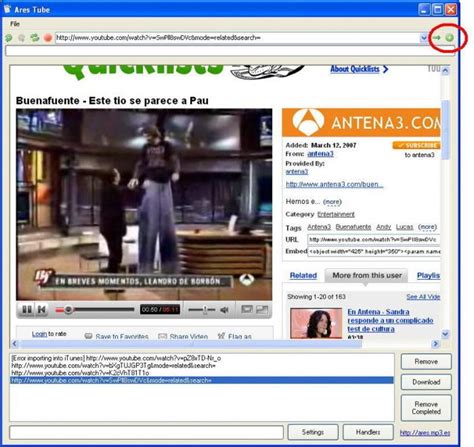Click the Subscribe button

416,145
